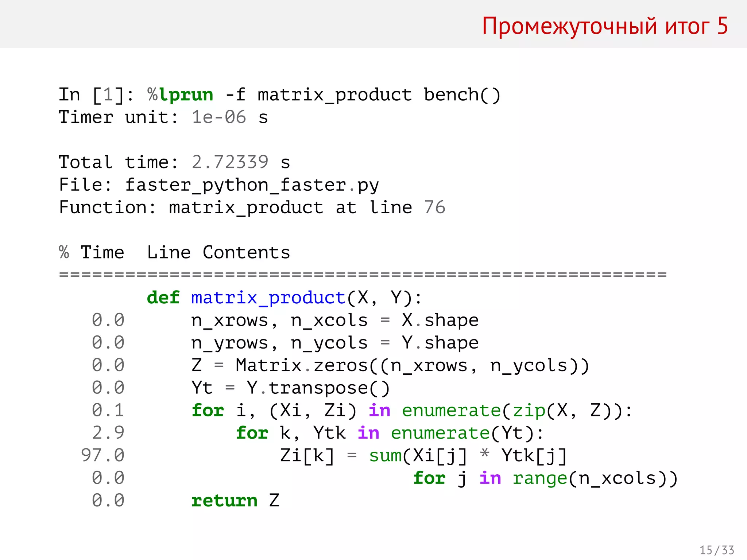
Task: Click the 'Z = Matrix.zeros' line
Action: pos(390,366)
